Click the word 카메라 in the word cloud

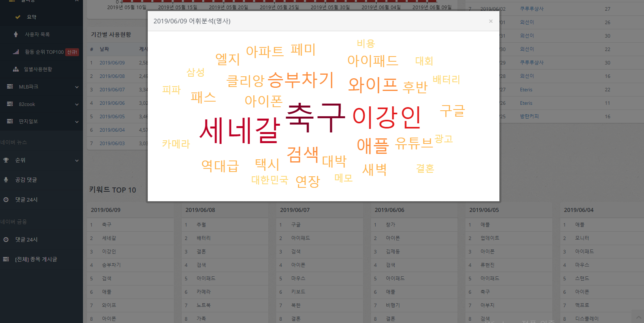coord(176,144)
